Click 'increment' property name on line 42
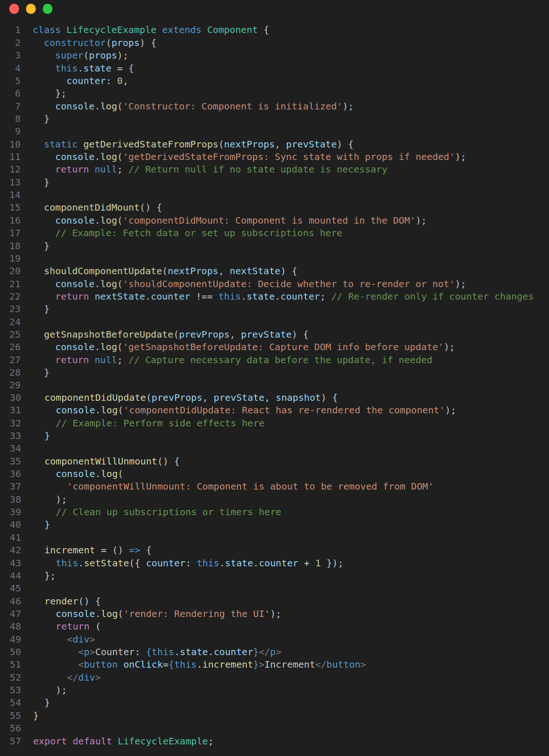The width and height of the screenshot is (549, 756). click(x=70, y=550)
